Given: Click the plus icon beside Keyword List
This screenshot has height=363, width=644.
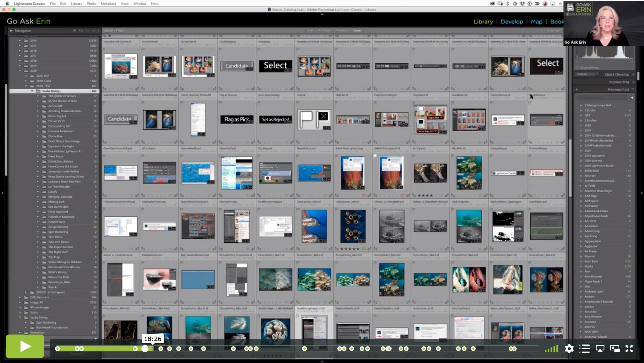Looking at the screenshot, I should (577, 89).
